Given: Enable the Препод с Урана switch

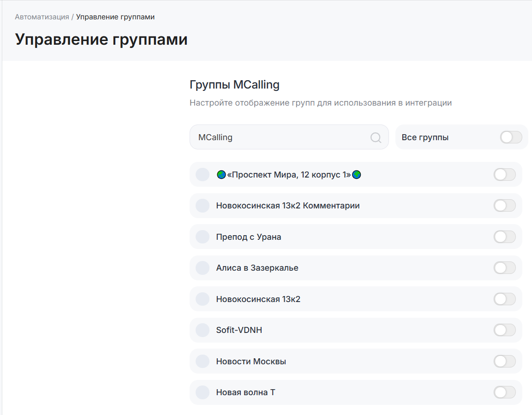Looking at the screenshot, I should tap(504, 237).
